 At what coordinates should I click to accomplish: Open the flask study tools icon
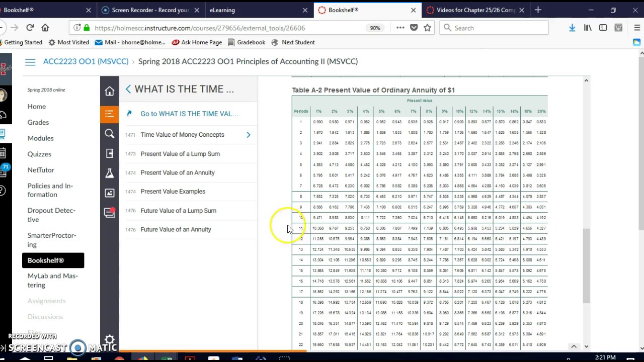pyautogui.click(x=109, y=173)
